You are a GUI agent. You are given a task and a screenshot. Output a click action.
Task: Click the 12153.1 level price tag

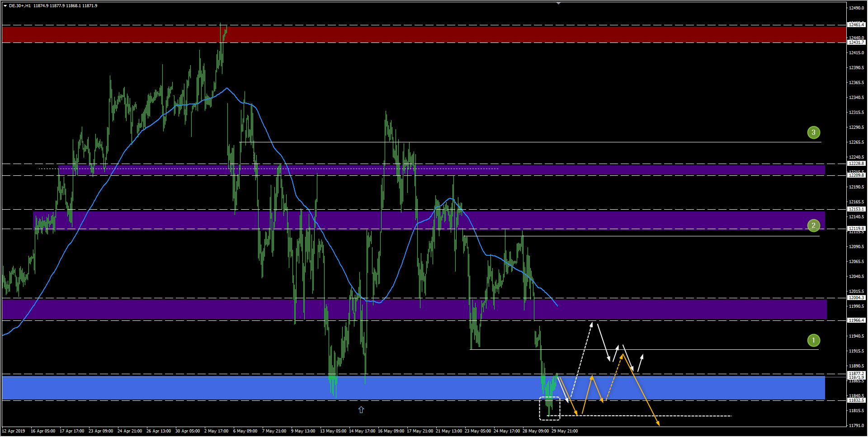856,209
